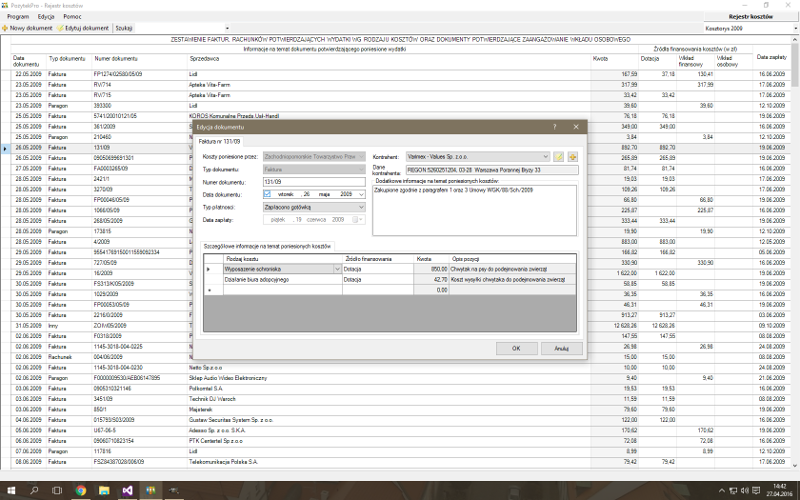Toggle the Data dokumentu checkbox
This screenshot has width=800, height=500.
tap(268, 194)
